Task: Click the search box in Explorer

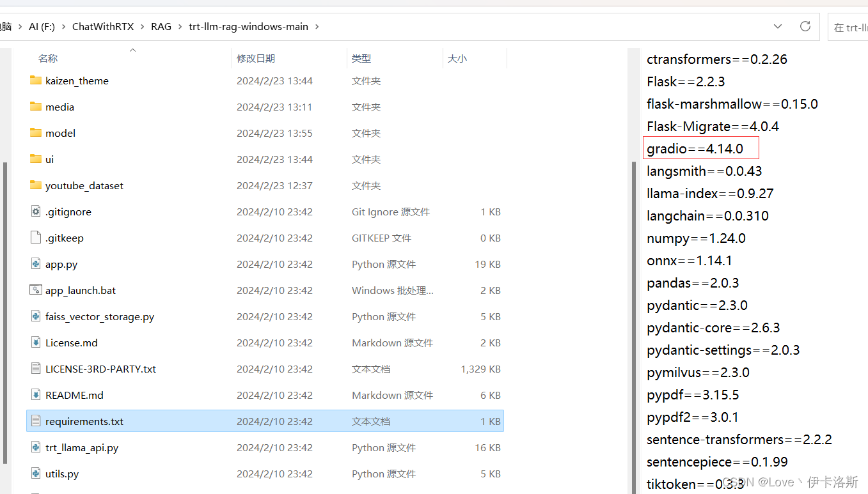Action: (x=848, y=27)
